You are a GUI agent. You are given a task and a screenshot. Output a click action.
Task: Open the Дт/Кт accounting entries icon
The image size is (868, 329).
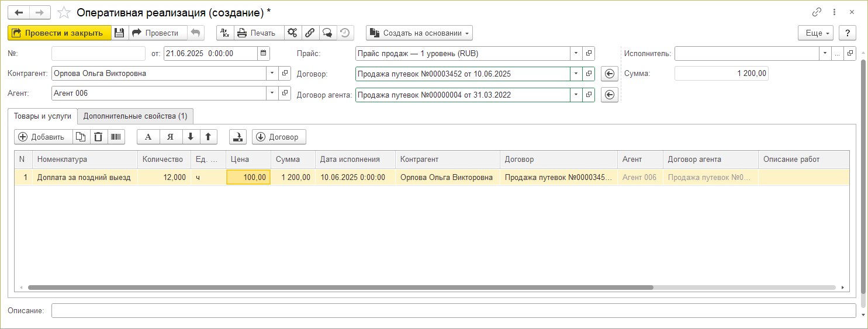pyautogui.click(x=225, y=33)
